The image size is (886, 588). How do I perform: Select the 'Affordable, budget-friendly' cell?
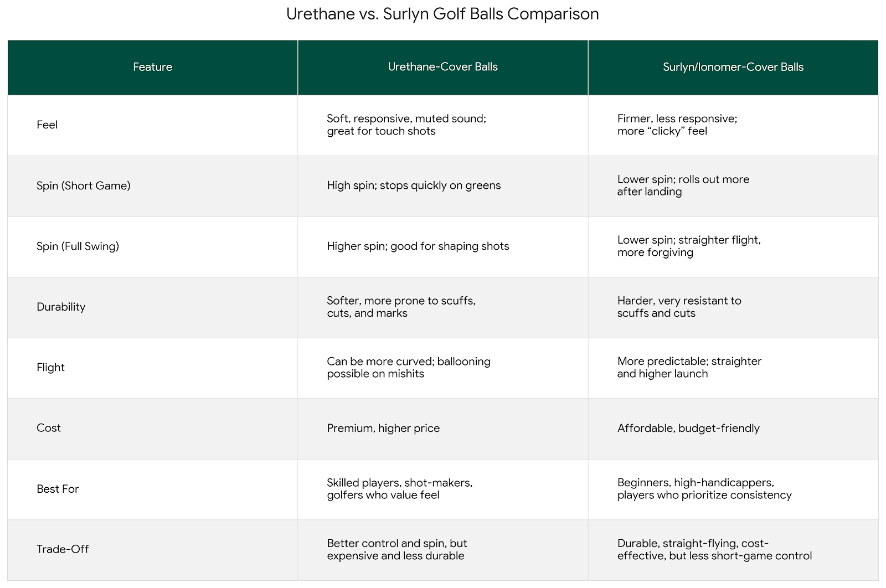click(688, 428)
